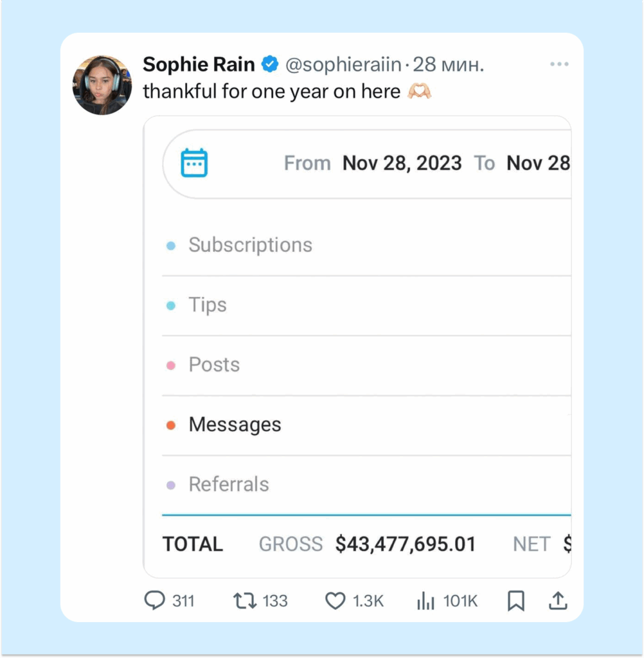This screenshot has height=658, width=644.
Task: Click the retweet arrows icon
Action: click(244, 601)
